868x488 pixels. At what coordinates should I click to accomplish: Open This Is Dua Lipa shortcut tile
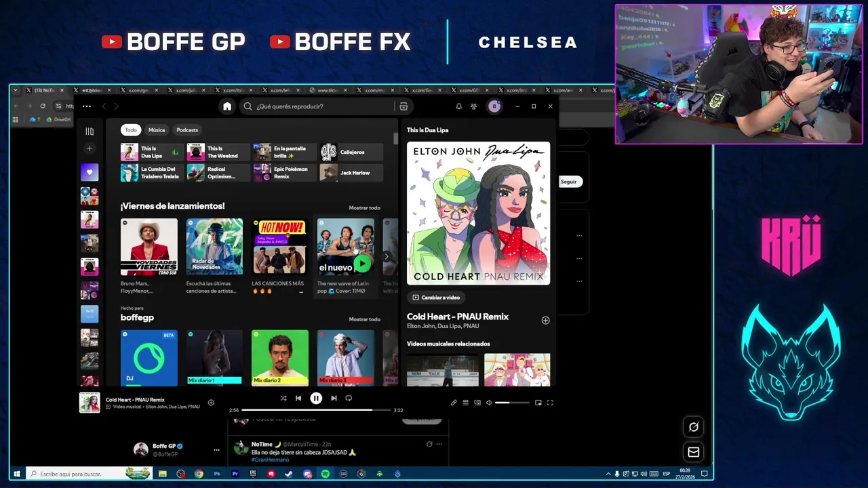pos(151,152)
